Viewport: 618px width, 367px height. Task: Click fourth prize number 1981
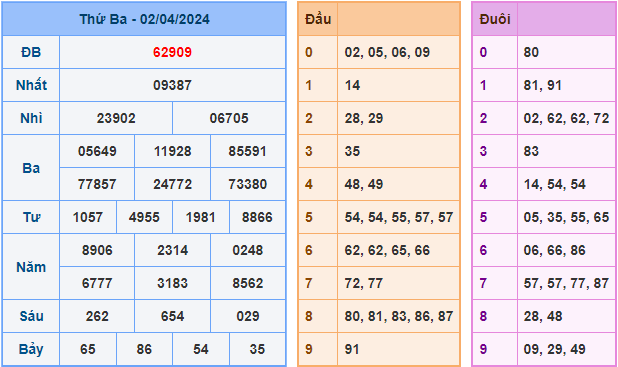(200, 217)
